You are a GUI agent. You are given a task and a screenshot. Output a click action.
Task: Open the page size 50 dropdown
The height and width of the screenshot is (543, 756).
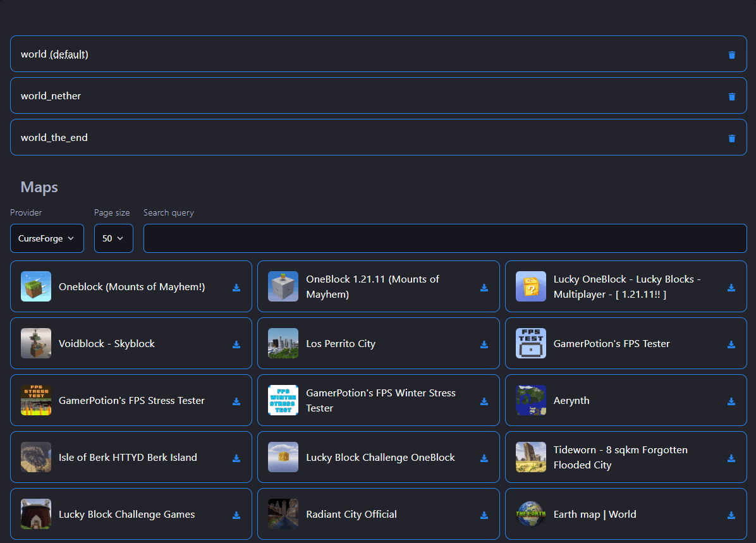(113, 238)
